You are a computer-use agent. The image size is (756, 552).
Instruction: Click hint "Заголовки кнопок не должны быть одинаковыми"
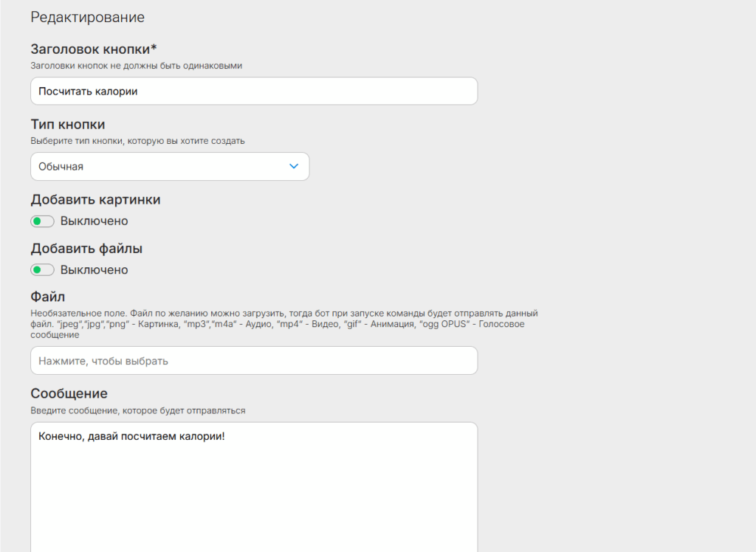(137, 66)
